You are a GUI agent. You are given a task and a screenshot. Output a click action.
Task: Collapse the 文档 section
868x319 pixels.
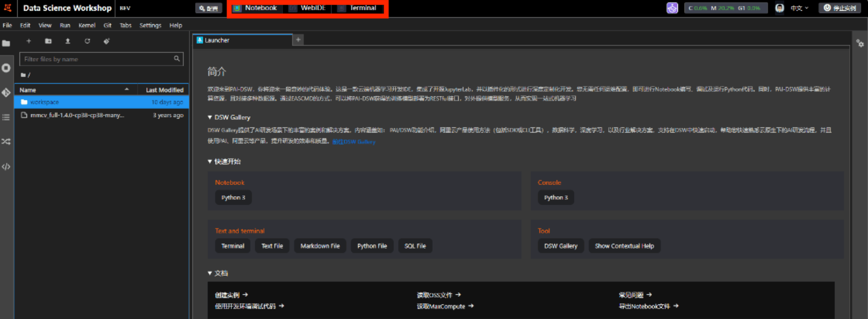[x=210, y=273]
